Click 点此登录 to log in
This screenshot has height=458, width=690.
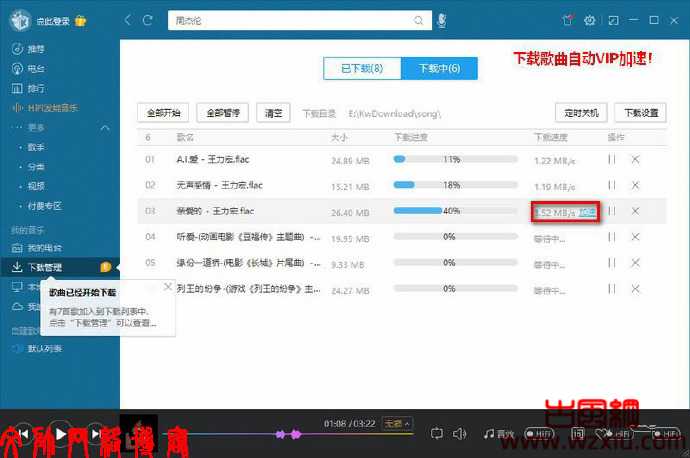coord(53,21)
